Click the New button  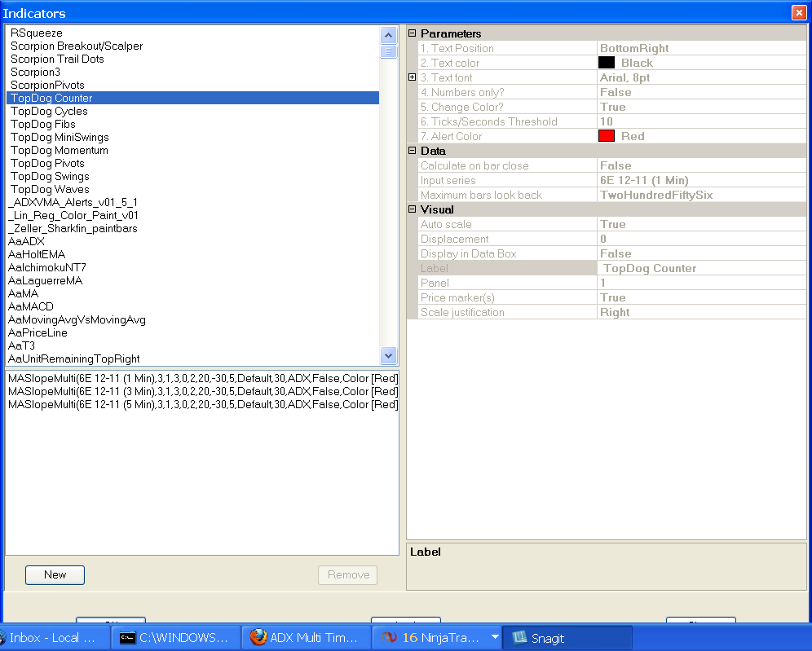[55, 575]
